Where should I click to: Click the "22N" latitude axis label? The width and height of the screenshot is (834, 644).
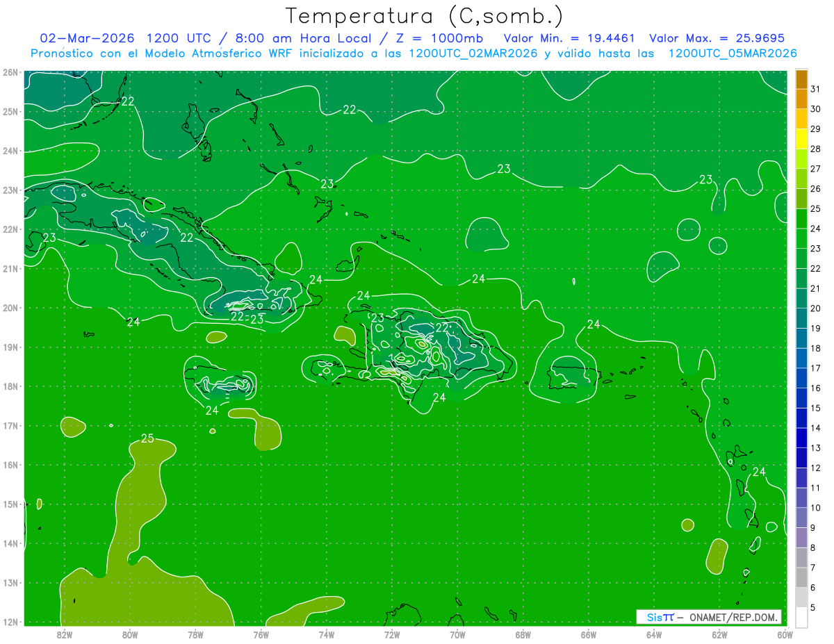[x=10, y=229]
